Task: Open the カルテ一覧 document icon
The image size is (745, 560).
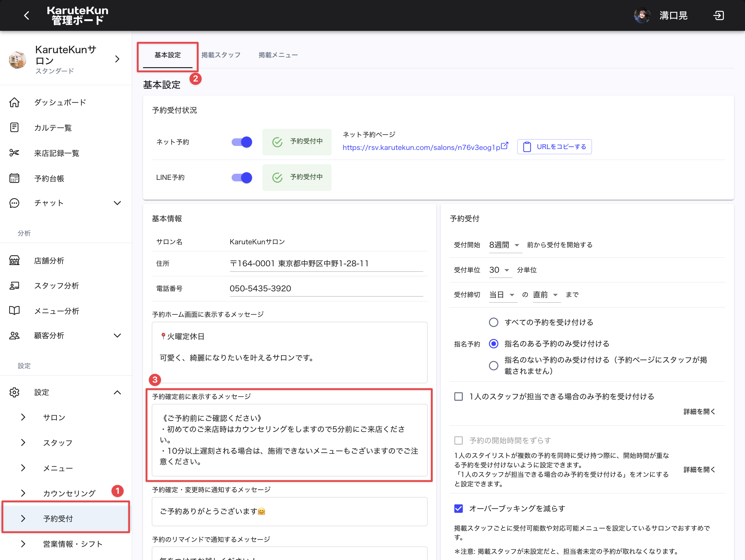Action: point(14,128)
